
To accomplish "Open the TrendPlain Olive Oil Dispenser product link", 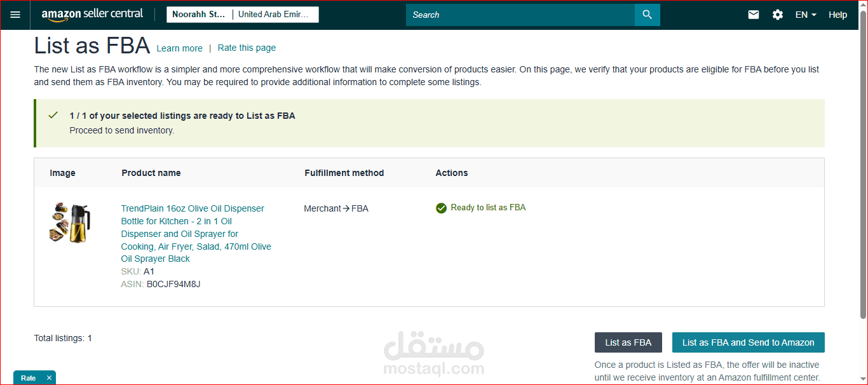I will coord(196,233).
